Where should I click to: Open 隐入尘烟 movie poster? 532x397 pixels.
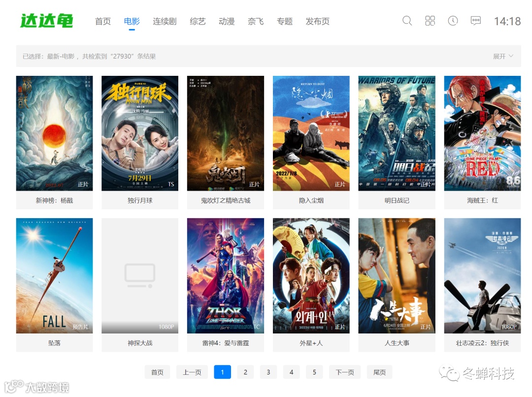311,133
